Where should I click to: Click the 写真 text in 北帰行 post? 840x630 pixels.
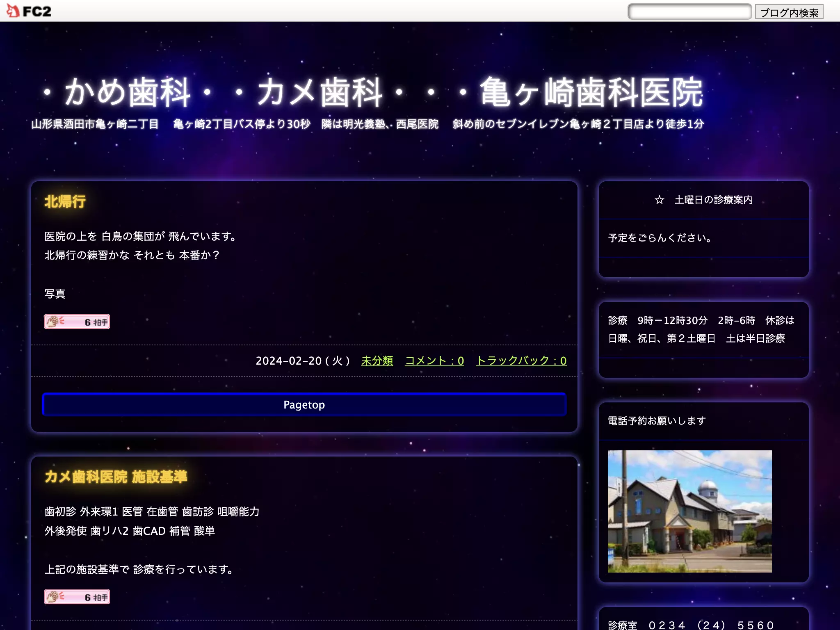[55, 294]
